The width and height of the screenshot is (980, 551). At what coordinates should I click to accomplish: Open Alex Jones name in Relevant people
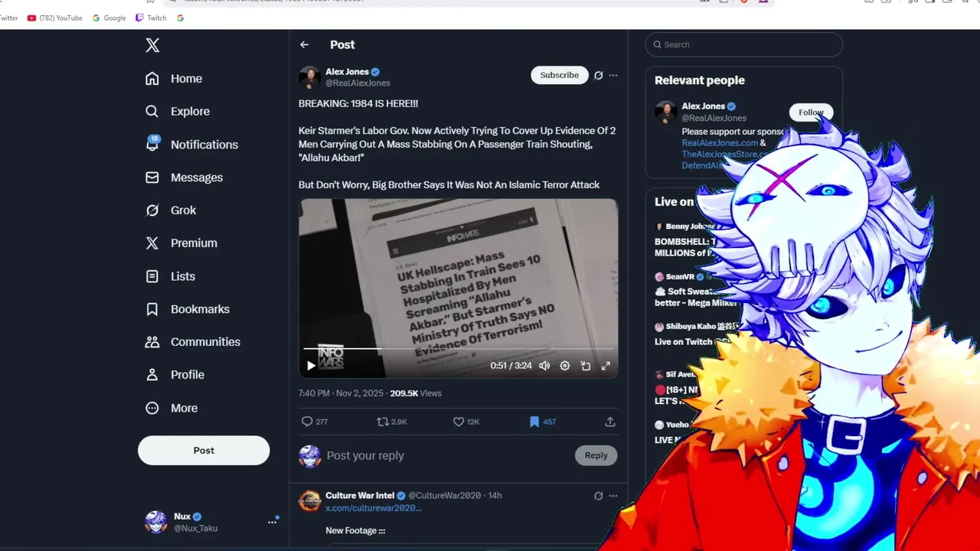pos(704,106)
